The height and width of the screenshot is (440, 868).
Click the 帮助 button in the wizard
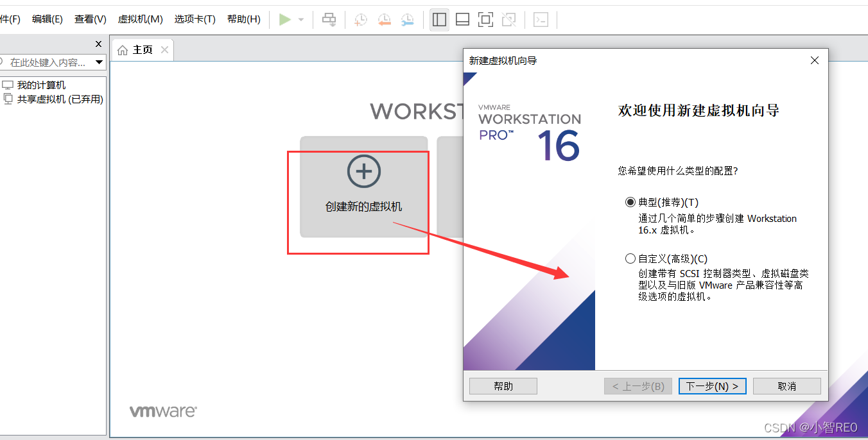pyautogui.click(x=503, y=386)
